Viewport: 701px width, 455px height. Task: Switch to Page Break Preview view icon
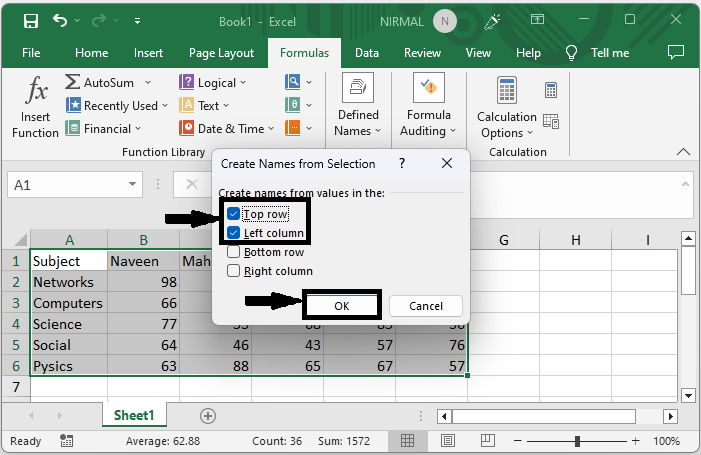[479, 441]
